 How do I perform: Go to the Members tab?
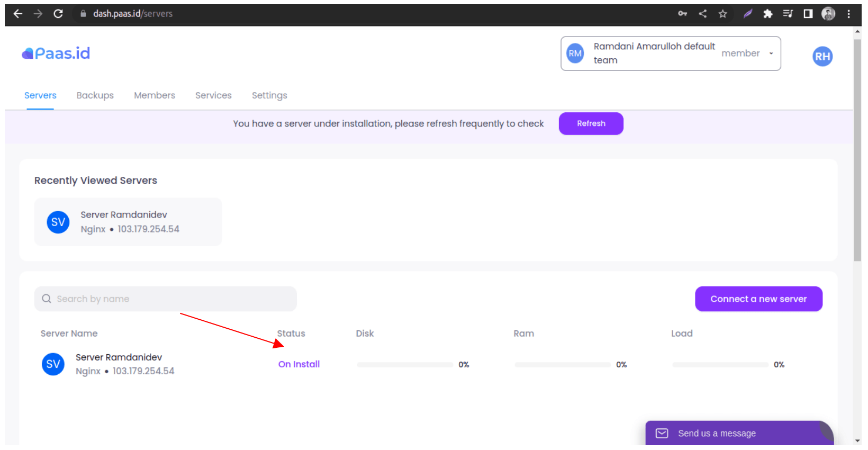155,95
